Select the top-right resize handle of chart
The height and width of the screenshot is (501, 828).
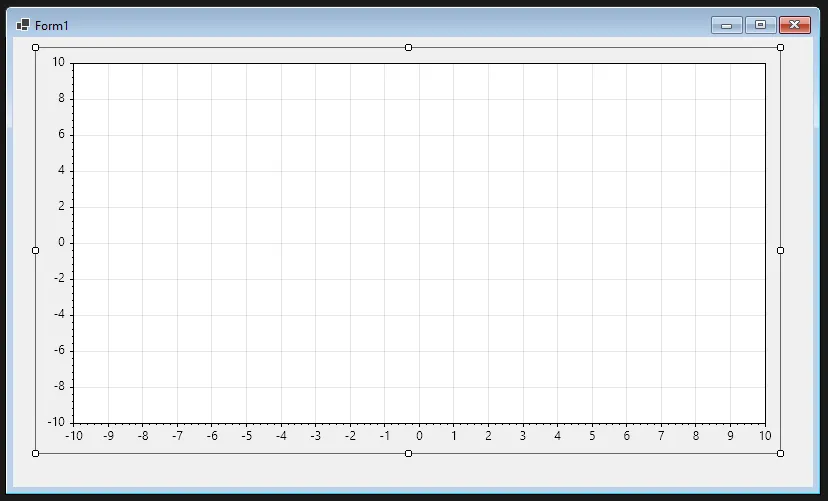780,47
